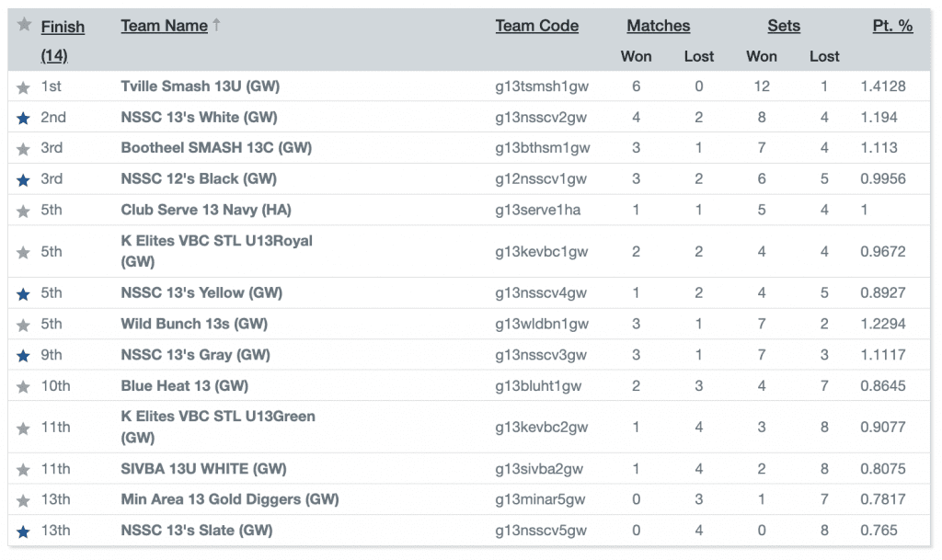Click header star to filter favorites
The height and width of the screenshot is (560, 942).
coord(24,24)
